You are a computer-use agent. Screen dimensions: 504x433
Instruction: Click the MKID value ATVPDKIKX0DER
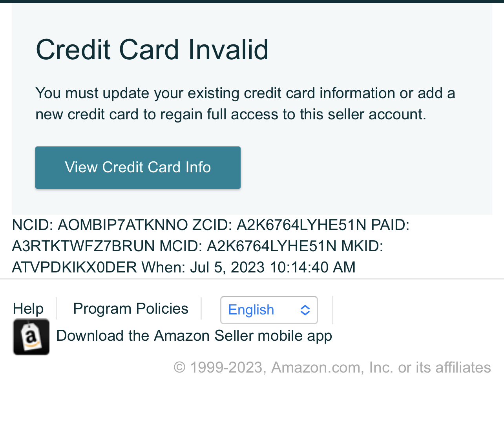[x=75, y=267]
